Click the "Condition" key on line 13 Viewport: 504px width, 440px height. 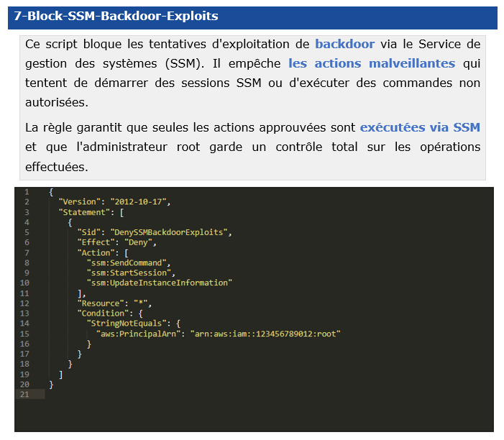point(103,313)
